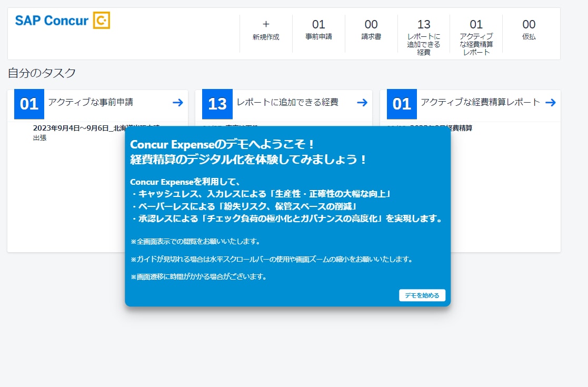
Task: Click the 01 badge on the expense report card
Action: [402, 104]
